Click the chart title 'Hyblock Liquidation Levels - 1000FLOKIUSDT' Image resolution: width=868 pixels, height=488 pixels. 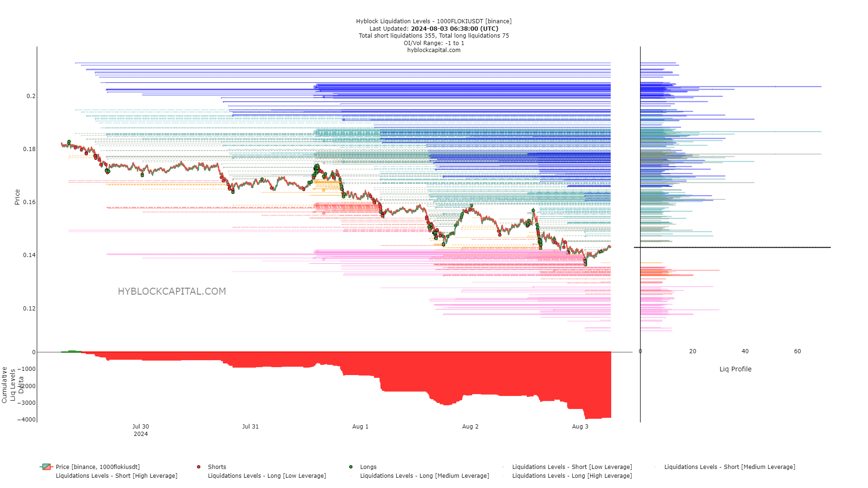434,21
